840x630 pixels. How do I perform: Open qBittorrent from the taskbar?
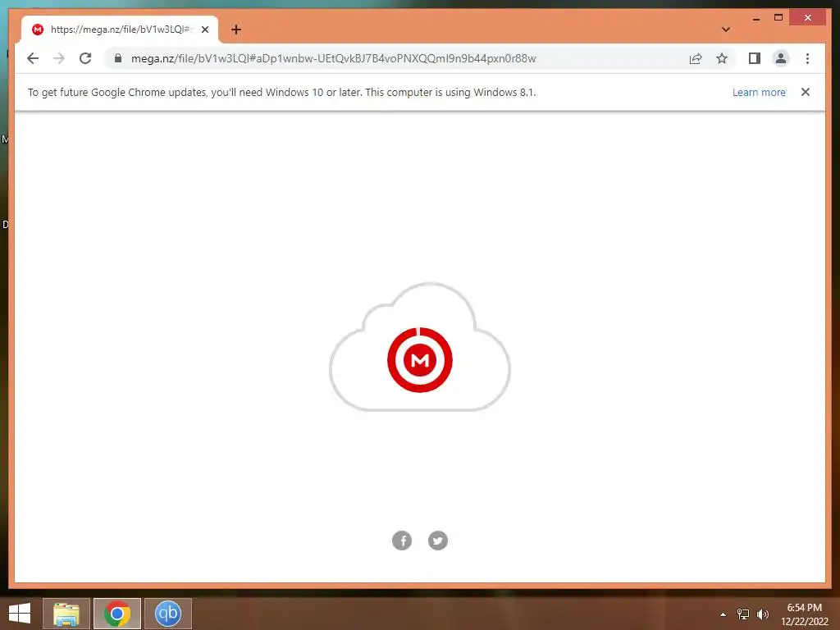tap(167, 614)
